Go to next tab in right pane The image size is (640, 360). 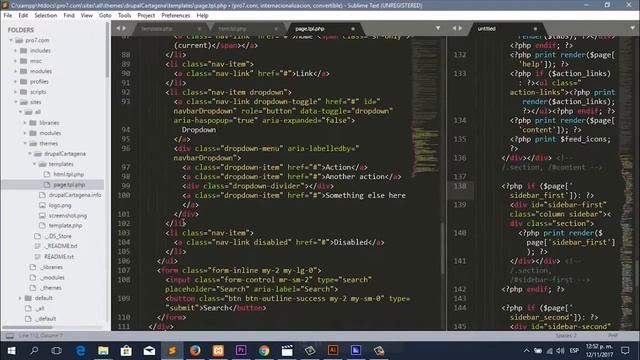point(460,28)
